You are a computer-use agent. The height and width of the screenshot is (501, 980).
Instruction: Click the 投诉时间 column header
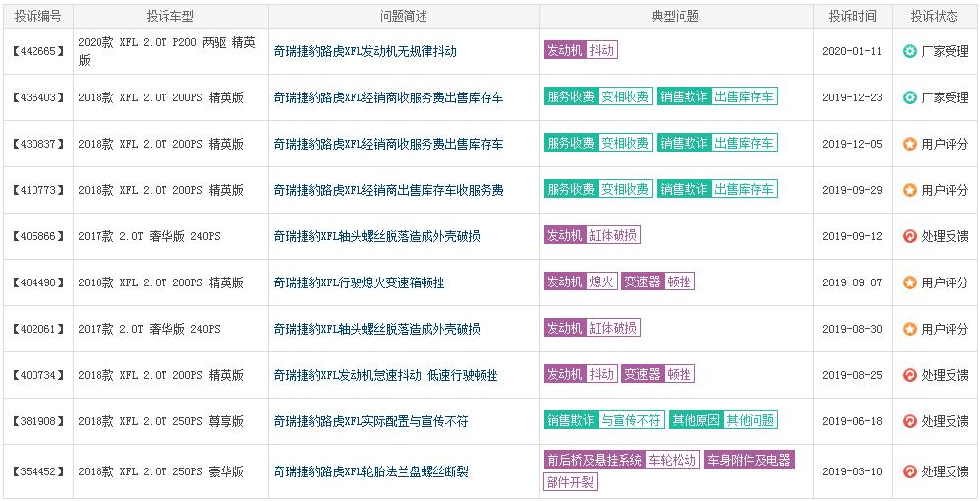[x=853, y=17]
